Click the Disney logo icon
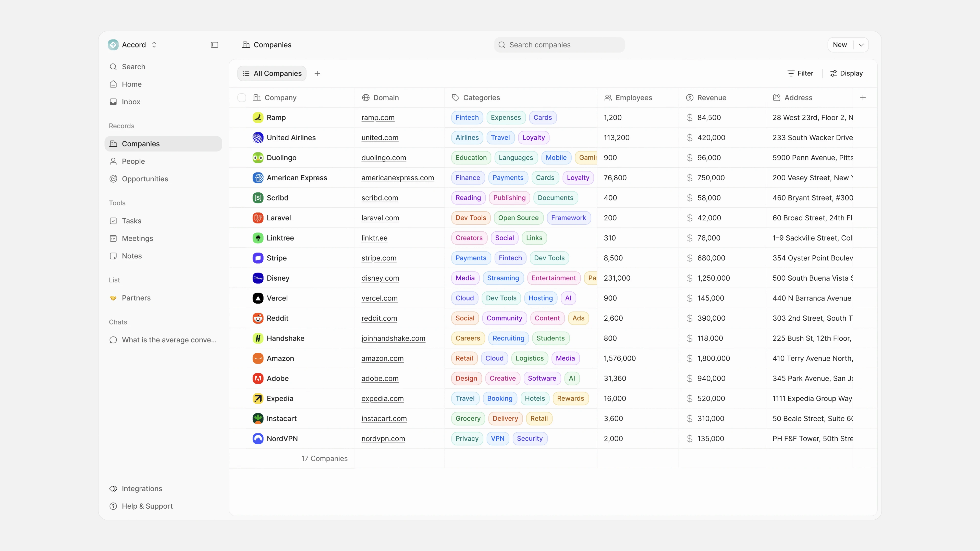Viewport: 980px width, 551px height. tap(258, 278)
